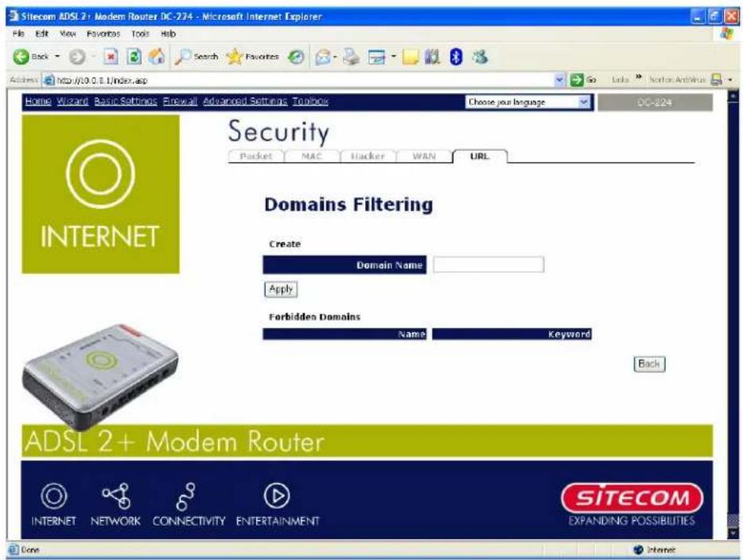
Task: Click the Domain Name input field
Action: point(488,264)
